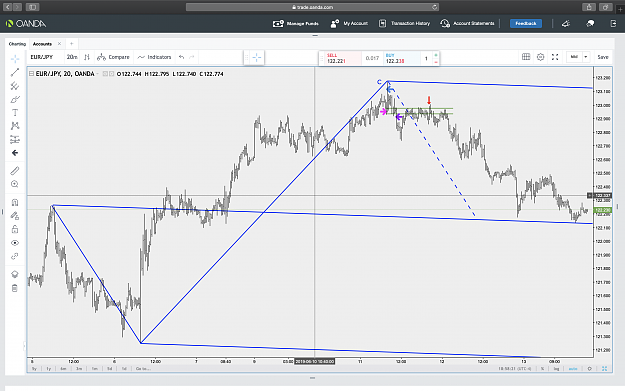This screenshot has width=625, height=391.
Task: Open the timezone clock 18:58:31 menu
Action: point(515,369)
